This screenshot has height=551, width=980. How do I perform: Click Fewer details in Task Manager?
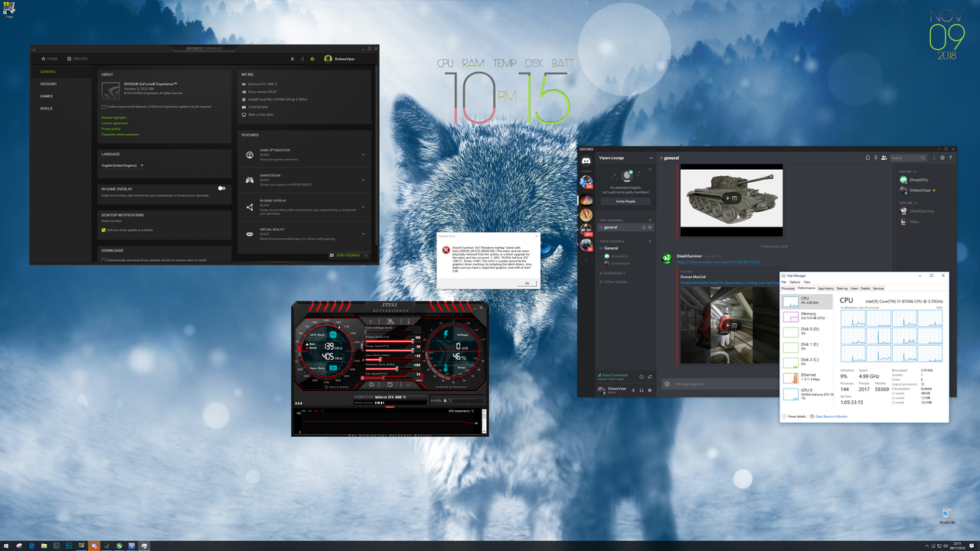pyautogui.click(x=794, y=416)
